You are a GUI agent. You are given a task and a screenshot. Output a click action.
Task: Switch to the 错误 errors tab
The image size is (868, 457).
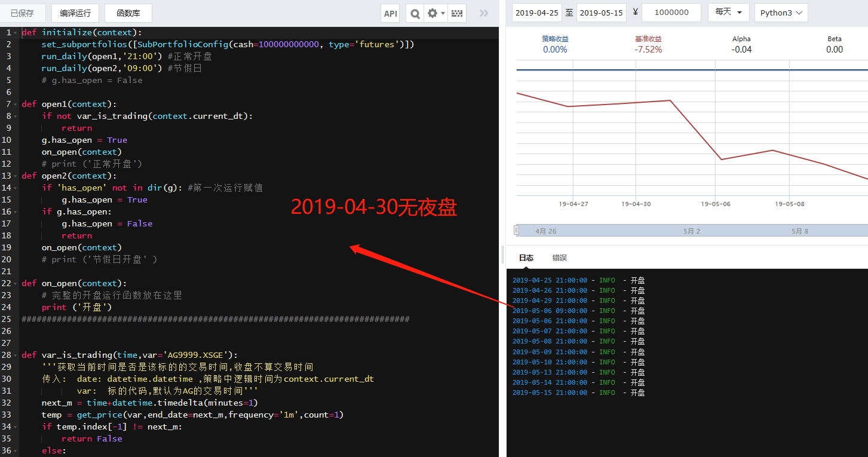[x=559, y=258]
